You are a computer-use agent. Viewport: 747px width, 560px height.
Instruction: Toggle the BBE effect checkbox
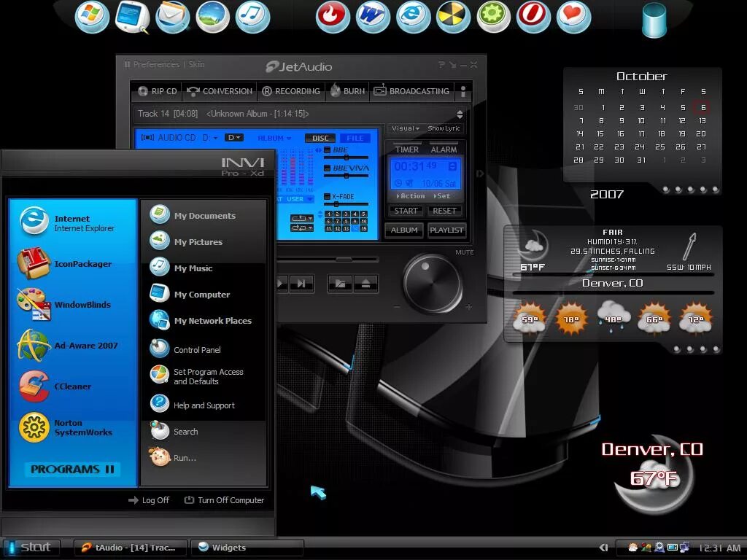328,150
